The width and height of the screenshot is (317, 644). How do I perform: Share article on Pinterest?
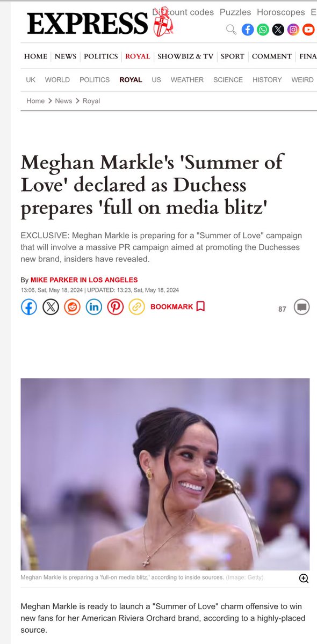115,307
